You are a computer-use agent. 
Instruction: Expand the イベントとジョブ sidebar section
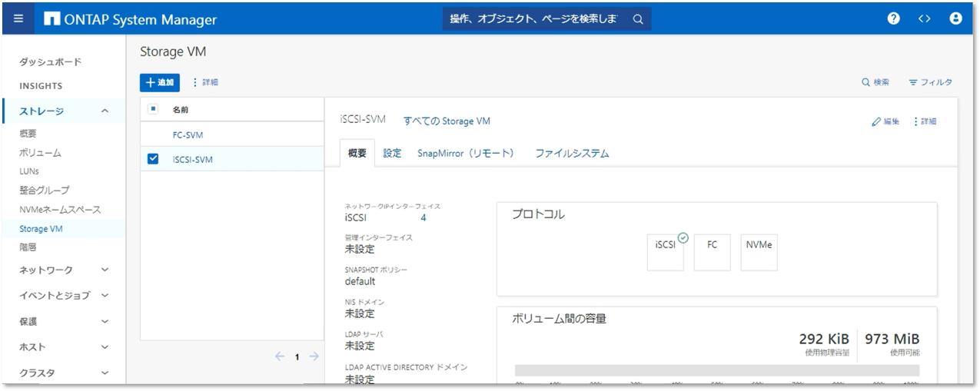tap(105, 295)
